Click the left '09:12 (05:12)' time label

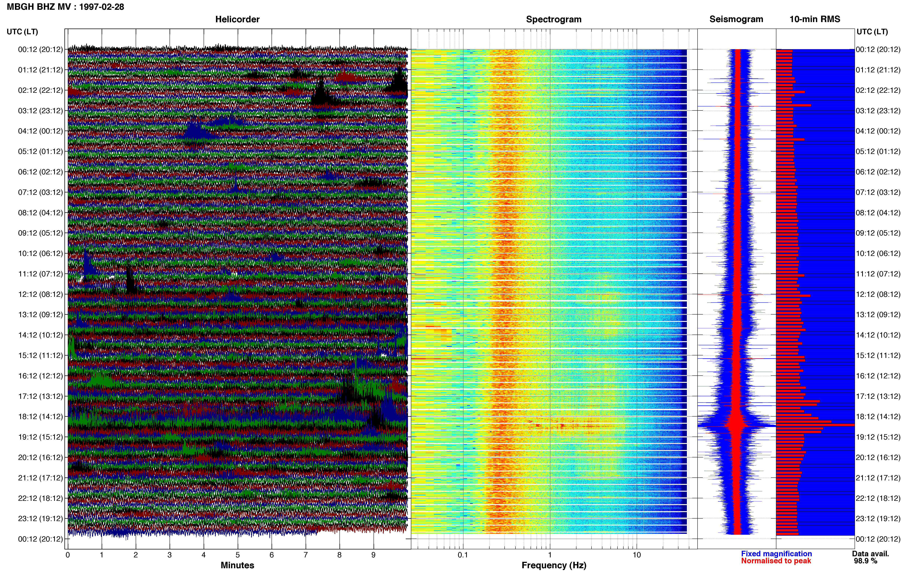point(41,233)
